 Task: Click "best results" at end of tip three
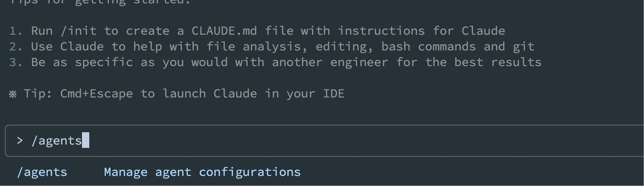pyautogui.click(x=498, y=62)
